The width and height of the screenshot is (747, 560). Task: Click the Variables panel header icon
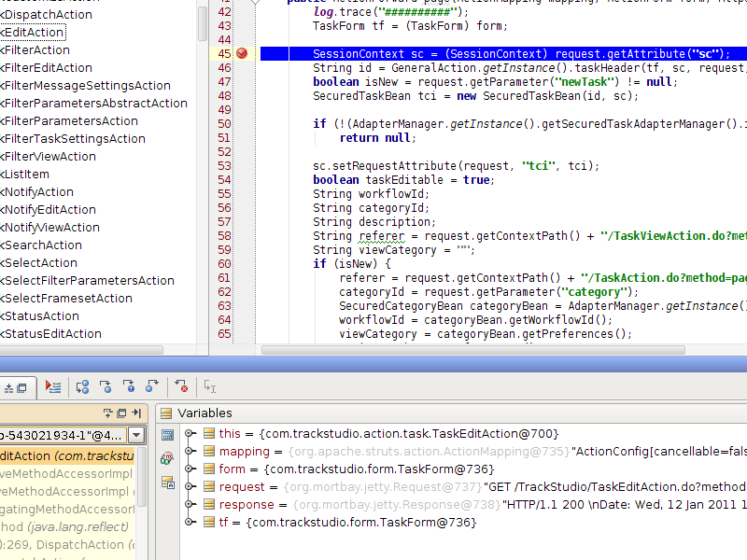(x=166, y=413)
